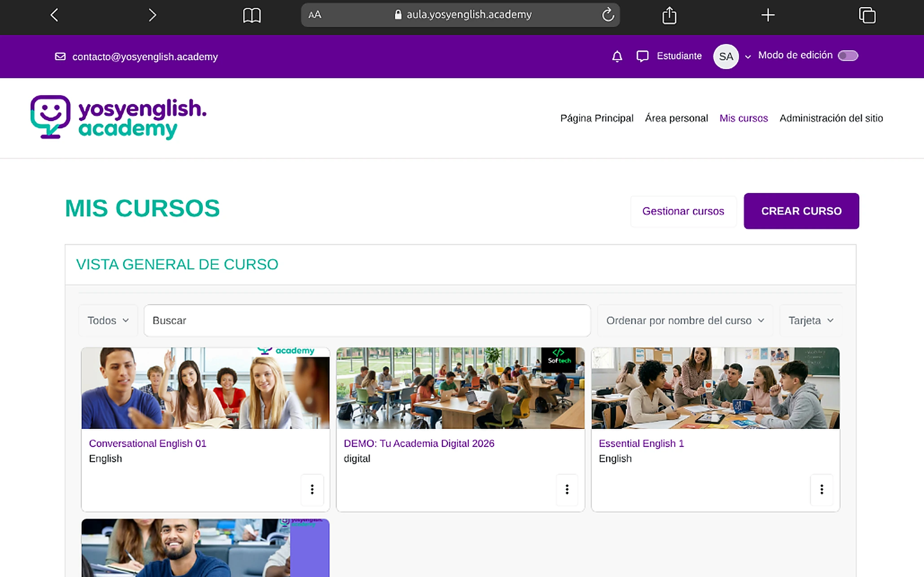The height and width of the screenshot is (577, 924).
Task: Click the yosyenglish academy logo
Action: [x=119, y=118]
